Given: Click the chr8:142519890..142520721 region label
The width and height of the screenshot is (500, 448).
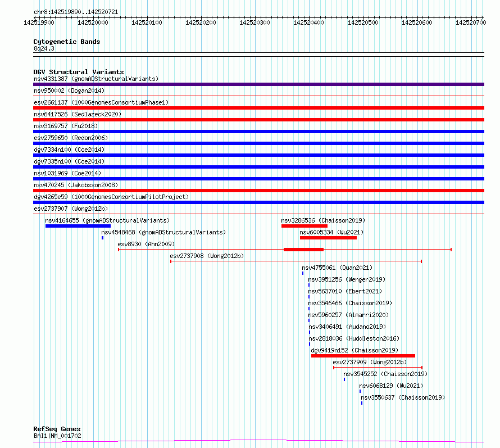Looking at the screenshot, I should (x=76, y=12).
